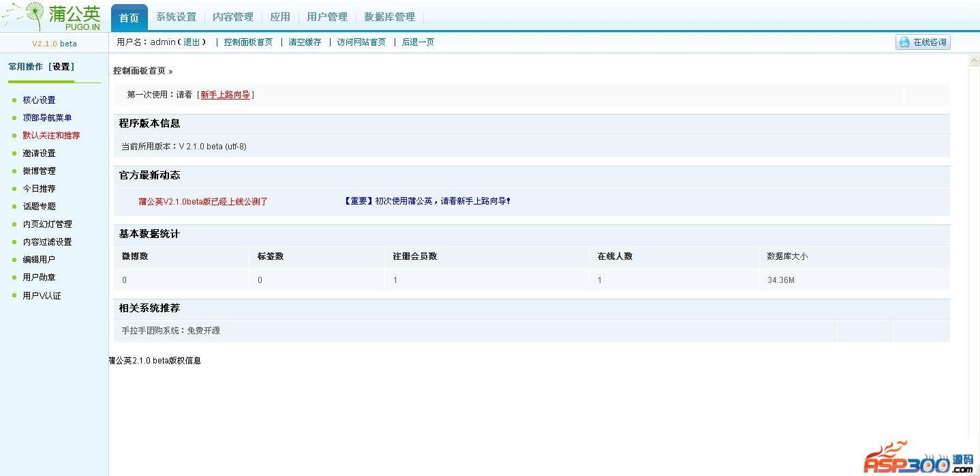The width and height of the screenshot is (980, 476).
Task: Click the 官方最新动态 section header
Action: click(149, 175)
